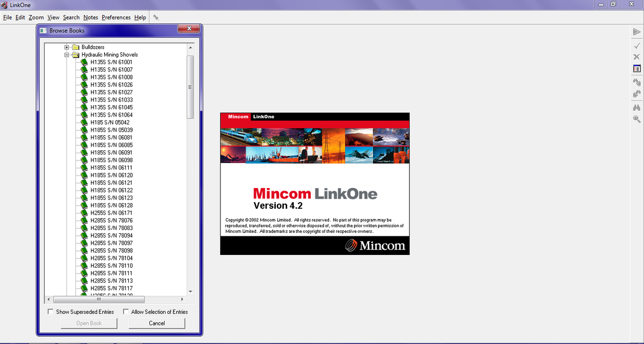
Task: Select book H185S S/N 06081
Action: coord(111,138)
